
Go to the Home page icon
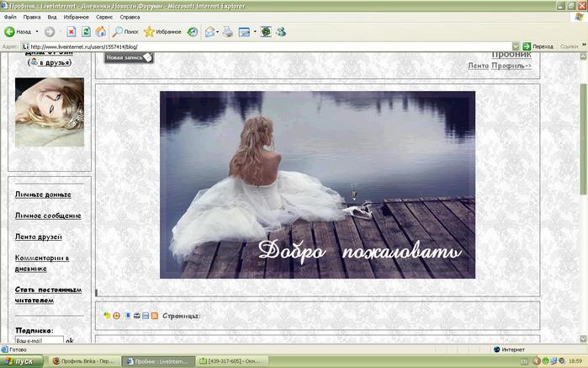pyautogui.click(x=100, y=32)
